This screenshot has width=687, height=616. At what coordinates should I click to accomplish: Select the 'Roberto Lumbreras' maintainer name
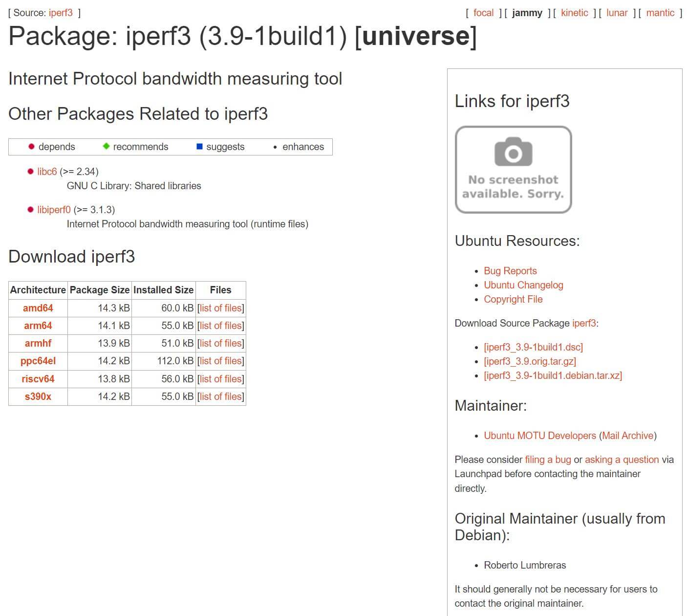point(525,565)
